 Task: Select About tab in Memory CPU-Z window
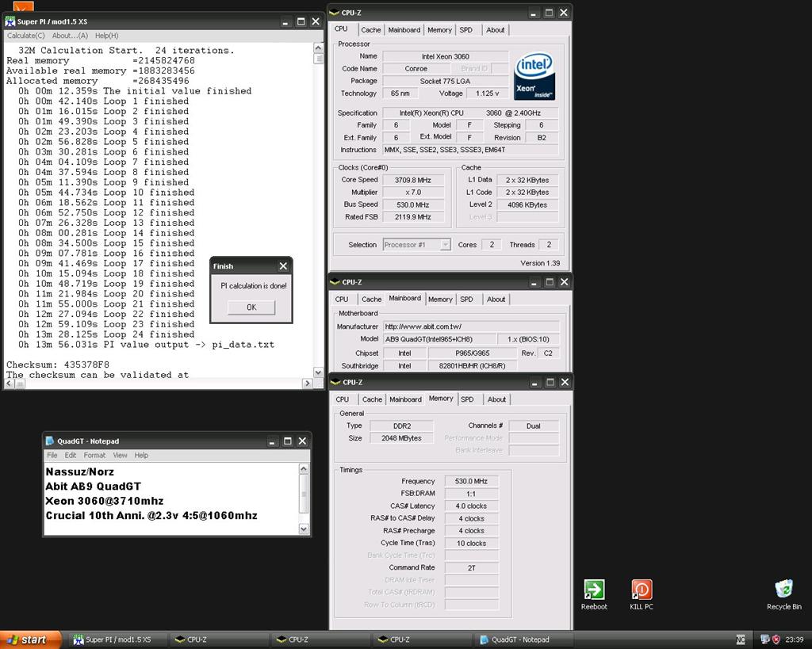point(496,399)
